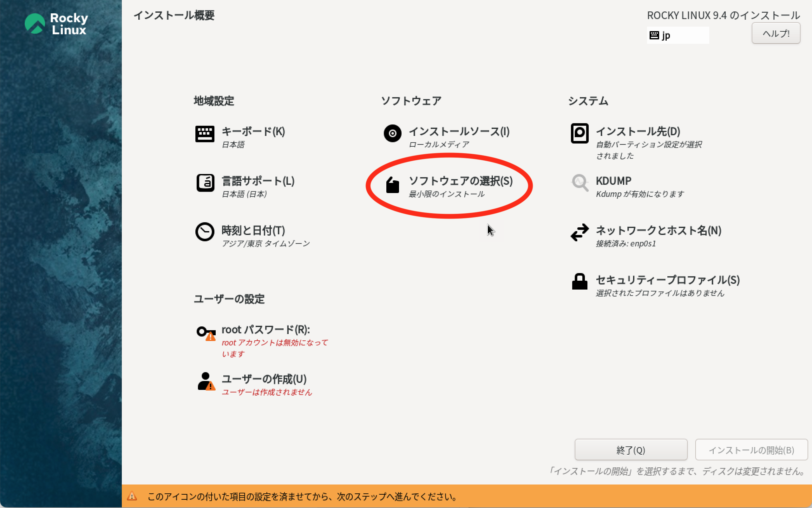This screenshot has height=508, width=812.
Task: Open ネットワークとホスト名(N) settings
Action: pyautogui.click(x=658, y=231)
